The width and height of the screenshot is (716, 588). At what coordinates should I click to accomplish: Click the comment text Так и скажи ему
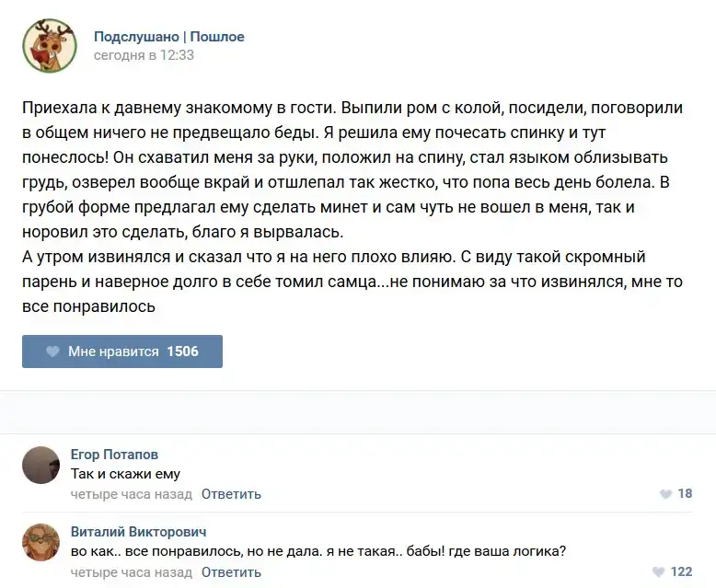click(x=125, y=474)
